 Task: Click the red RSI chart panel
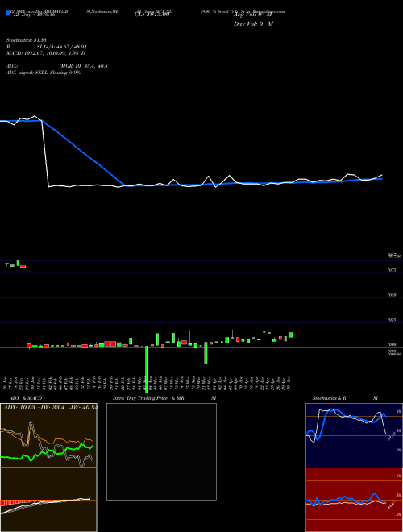[354, 500]
